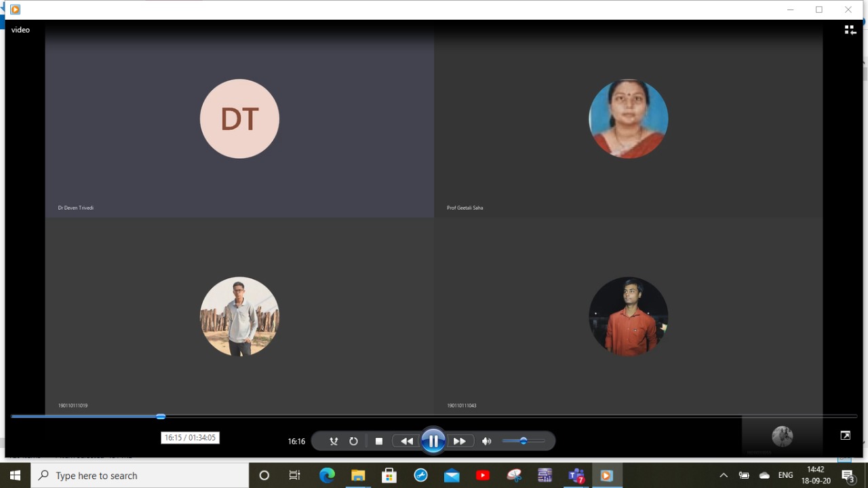Open Microsoft Edge from taskbar
The height and width of the screenshot is (488, 868).
click(327, 476)
